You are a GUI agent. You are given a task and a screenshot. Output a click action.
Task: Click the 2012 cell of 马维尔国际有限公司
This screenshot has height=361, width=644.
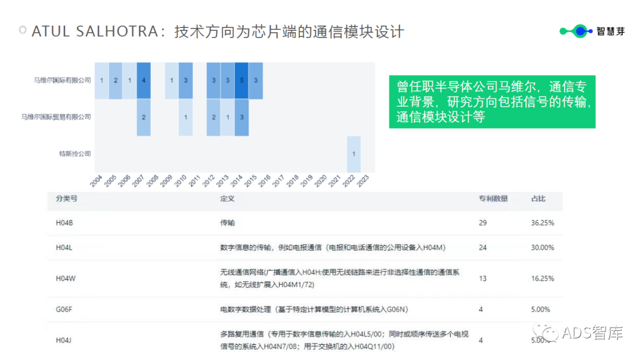[213, 80]
